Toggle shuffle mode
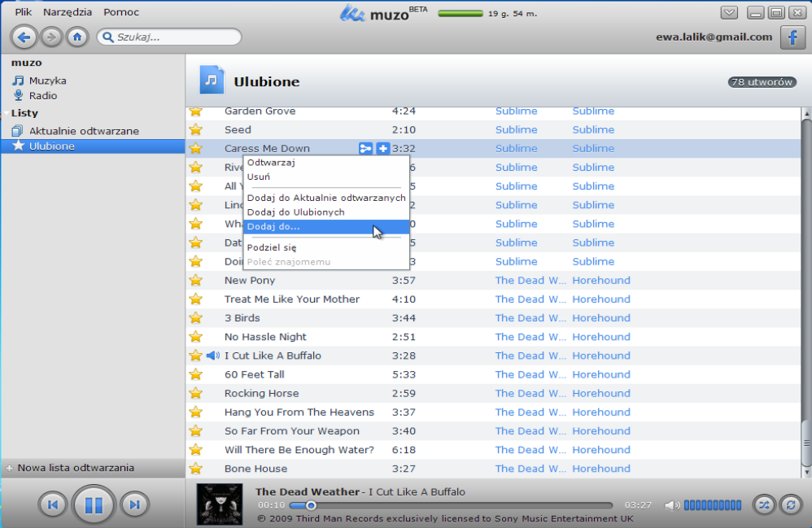 [x=764, y=504]
